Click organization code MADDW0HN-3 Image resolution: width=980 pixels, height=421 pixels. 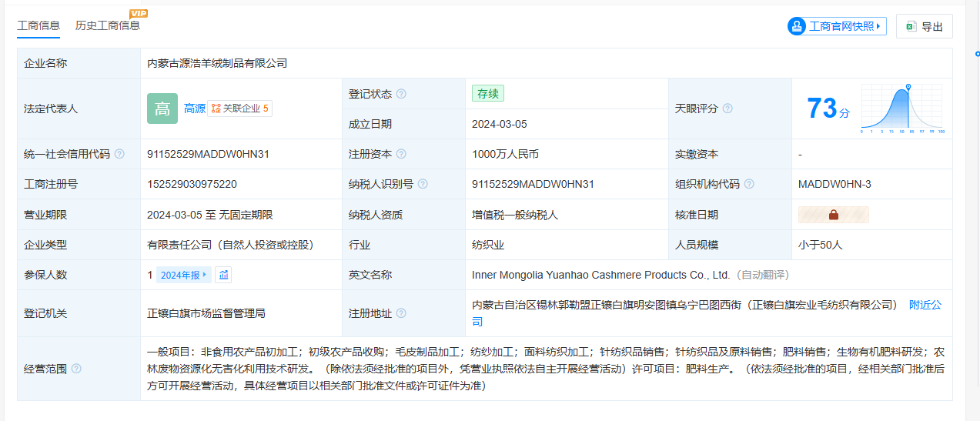tap(835, 184)
